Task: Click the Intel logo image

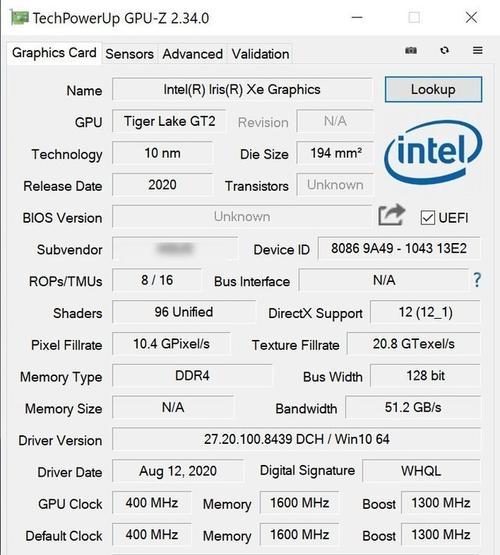Action: click(x=433, y=152)
